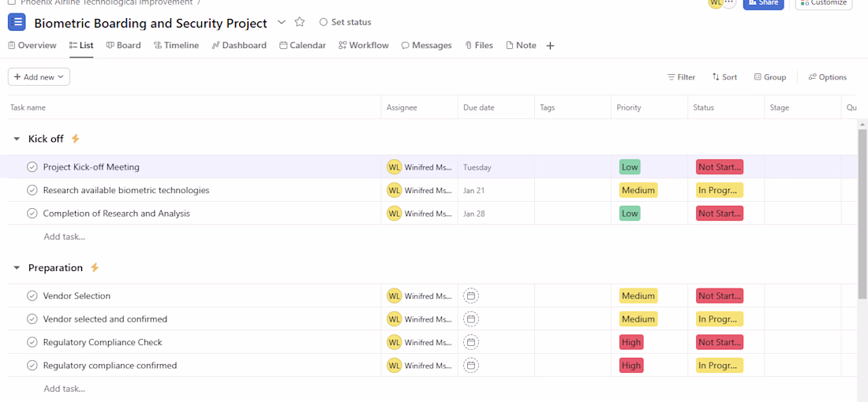The height and width of the screenshot is (402, 868).
Task: Click the star icon to favorite project
Action: point(300,22)
